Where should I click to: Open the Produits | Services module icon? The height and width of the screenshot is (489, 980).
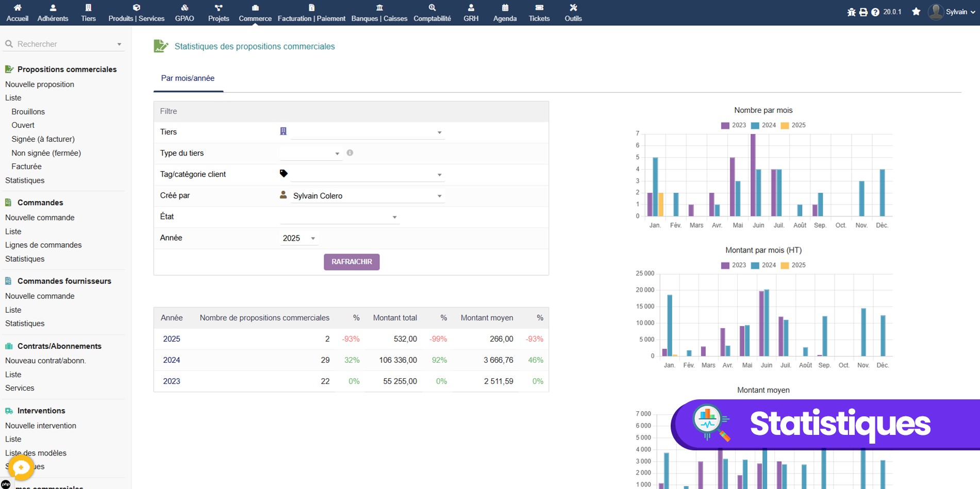point(136,8)
